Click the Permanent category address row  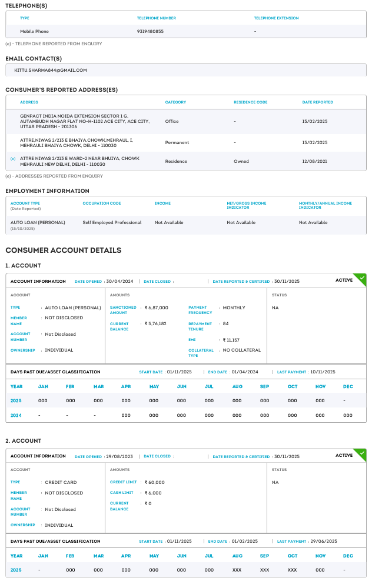77,142
